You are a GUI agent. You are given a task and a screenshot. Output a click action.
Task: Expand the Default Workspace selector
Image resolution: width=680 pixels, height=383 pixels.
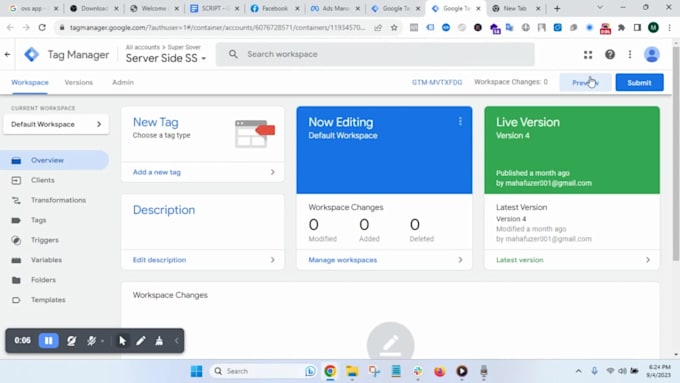pos(56,124)
